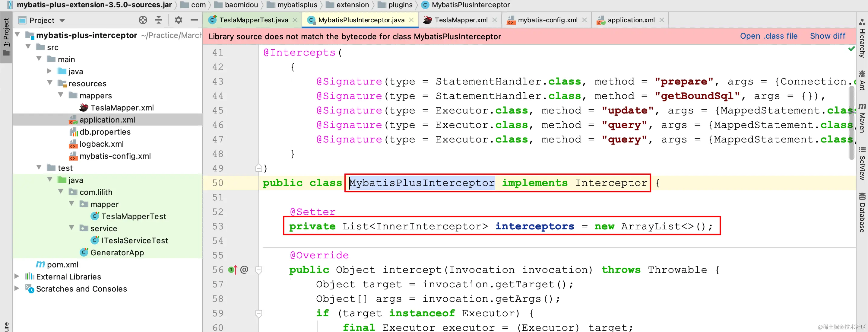Image resolution: width=868 pixels, height=332 pixels.
Task: Hide the Project panel with minus icon
Action: [194, 20]
